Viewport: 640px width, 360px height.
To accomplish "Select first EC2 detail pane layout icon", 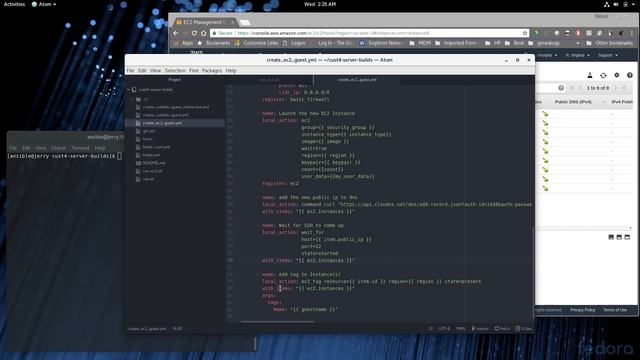I will (x=611, y=237).
